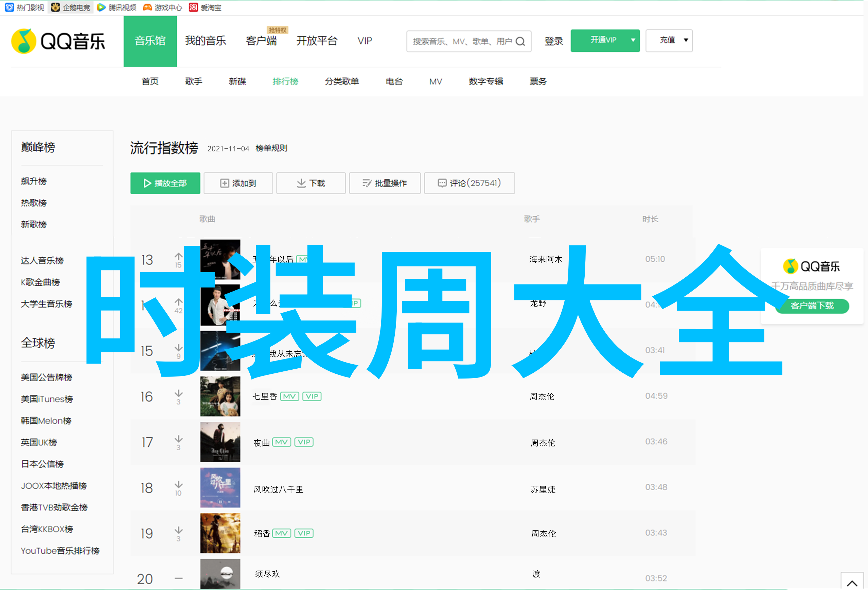This screenshot has width=868, height=590.
Task: Click the back-to-top arrow icon
Action: coord(852,583)
